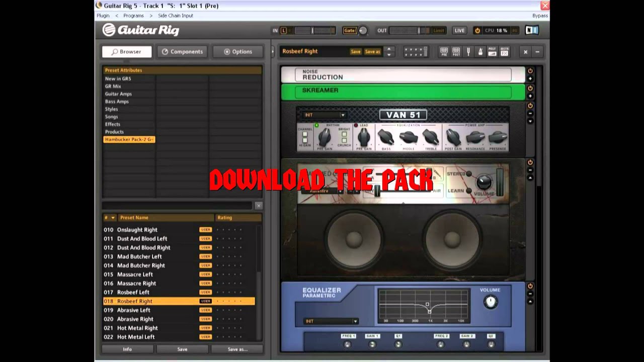Click USER badge of Hot Metal Right

pyautogui.click(x=205, y=328)
